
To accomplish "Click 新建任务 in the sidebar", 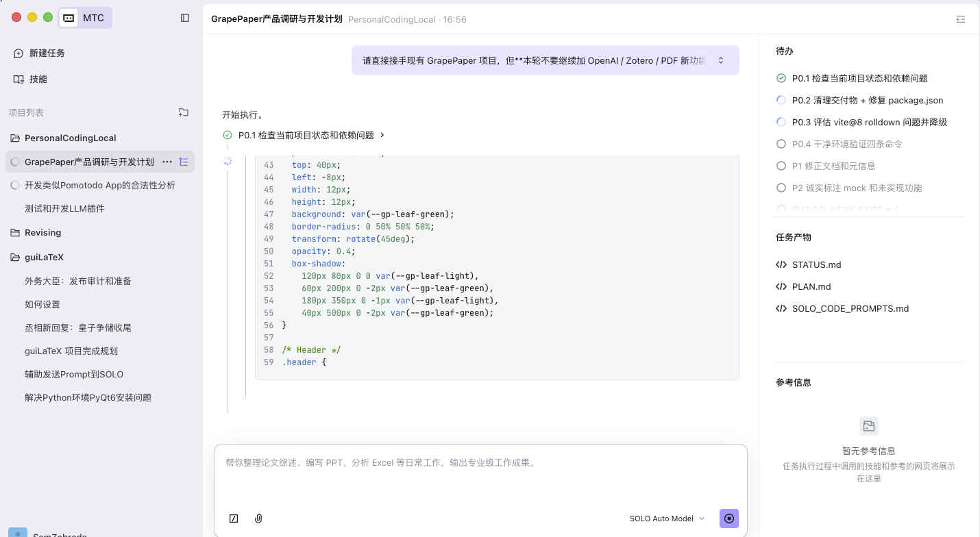I will pos(47,53).
